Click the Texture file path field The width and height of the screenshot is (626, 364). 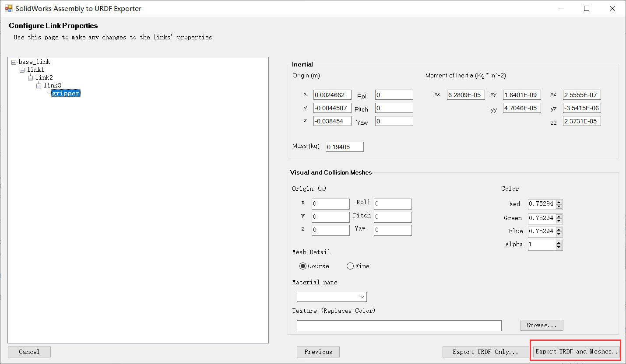click(x=399, y=325)
